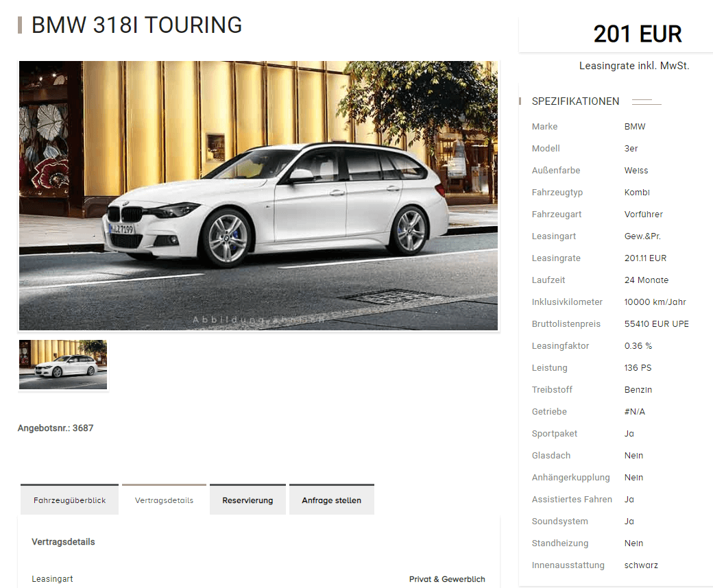
Task: Switch to the Vertragsdetails tab
Action: tap(164, 500)
